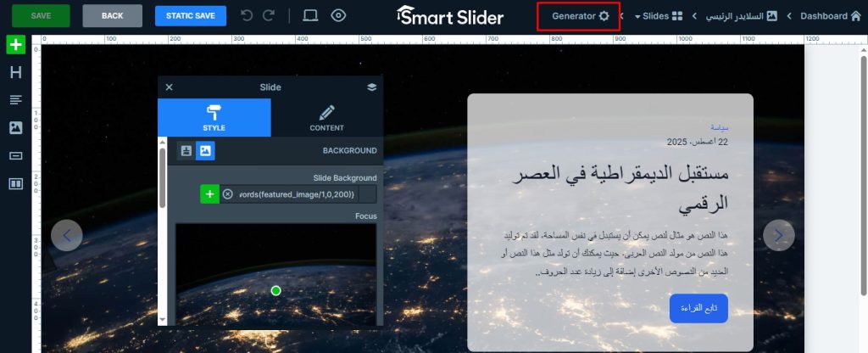Add a Text layer from the sidebar
The image size is (868, 353).
coord(15,100)
